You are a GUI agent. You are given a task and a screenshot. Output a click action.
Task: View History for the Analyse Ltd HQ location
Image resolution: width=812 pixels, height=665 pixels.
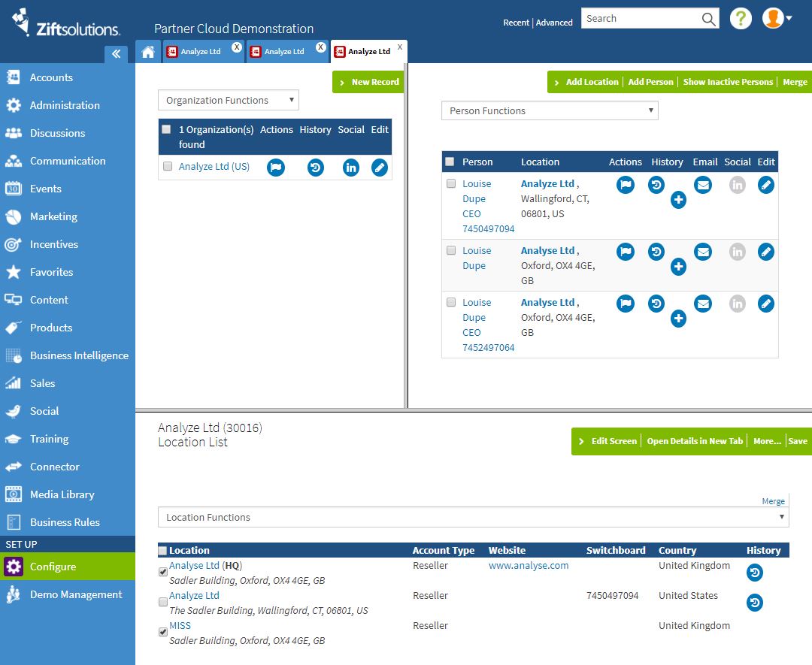click(x=755, y=573)
